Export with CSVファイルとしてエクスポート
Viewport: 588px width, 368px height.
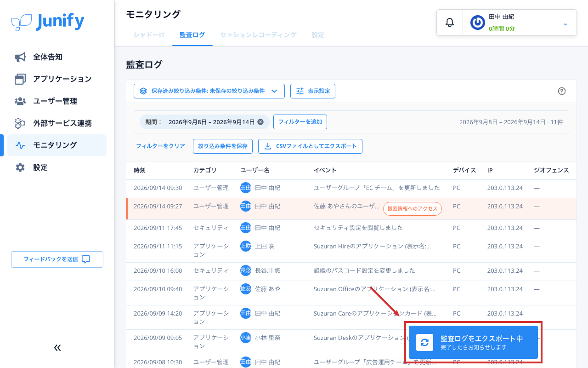pyautogui.click(x=311, y=146)
